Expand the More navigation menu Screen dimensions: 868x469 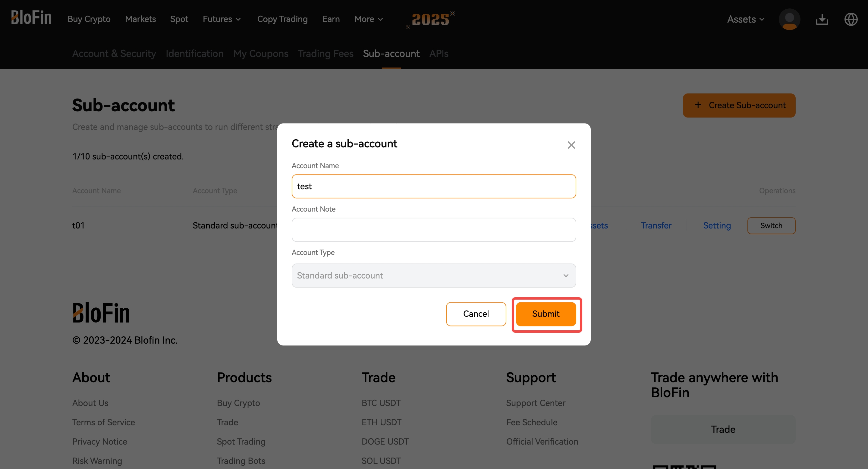(x=368, y=19)
